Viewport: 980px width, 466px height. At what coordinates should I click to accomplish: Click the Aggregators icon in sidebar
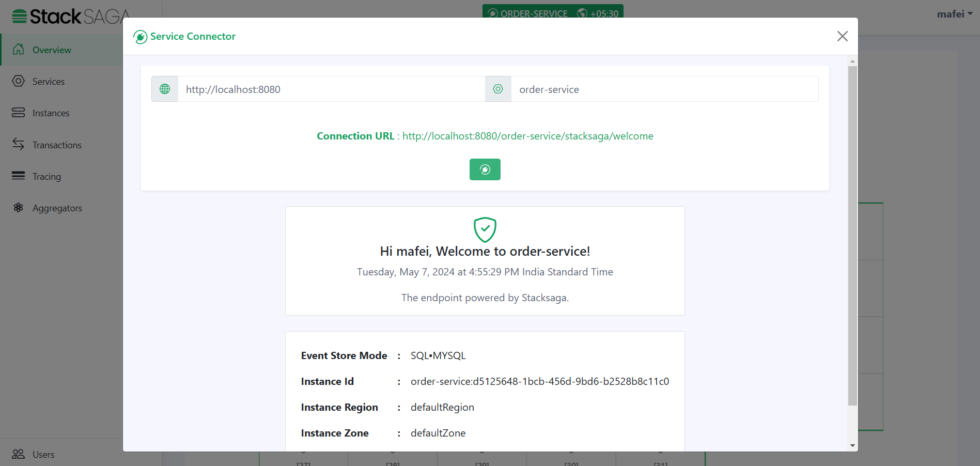tap(19, 208)
